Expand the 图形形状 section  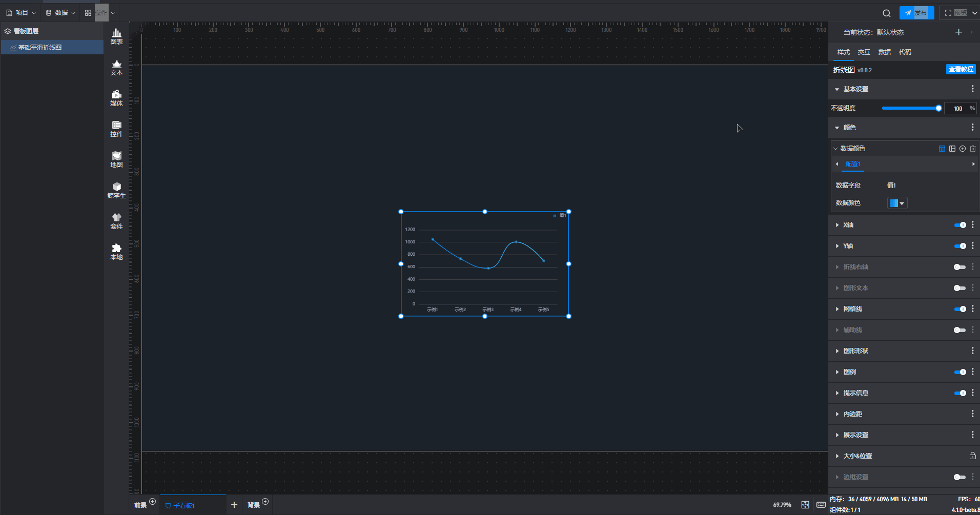(x=837, y=351)
